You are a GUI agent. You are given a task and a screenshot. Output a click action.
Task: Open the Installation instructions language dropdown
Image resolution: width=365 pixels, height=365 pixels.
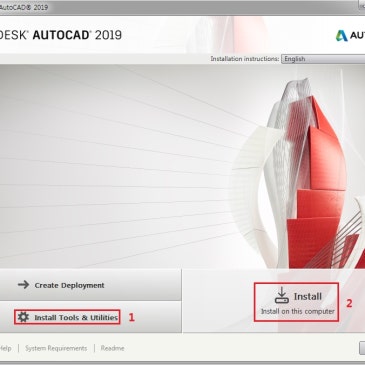323,59
